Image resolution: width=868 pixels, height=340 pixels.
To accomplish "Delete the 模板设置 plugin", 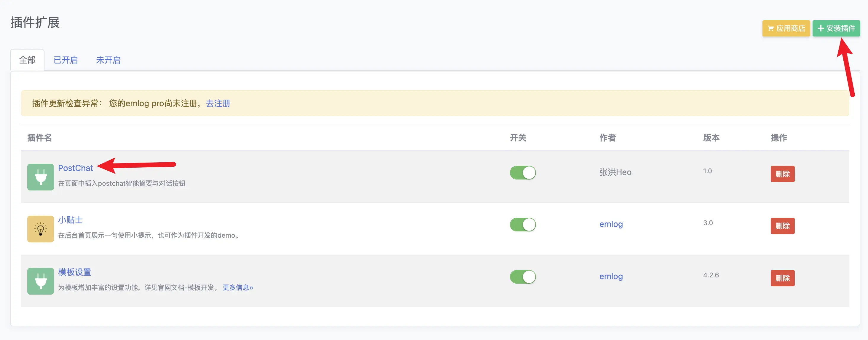I will click(782, 278).
